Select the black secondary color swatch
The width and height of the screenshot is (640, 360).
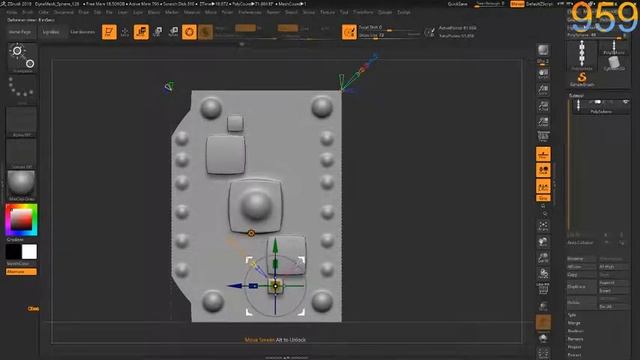[x=13, y=252]
